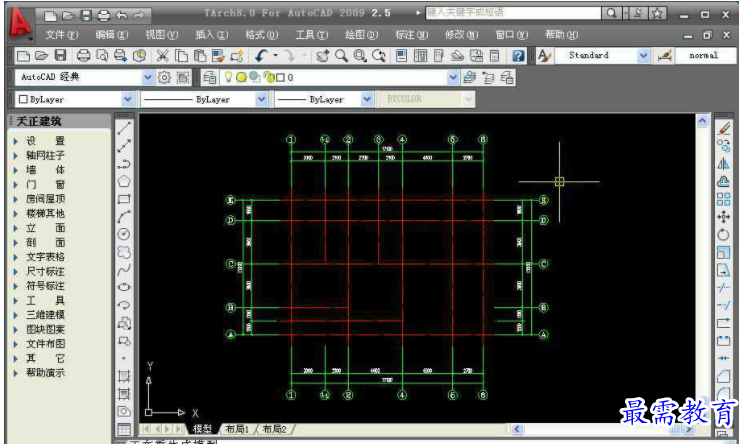Select the Circle draw tool
The height and width of the screenshot is (444, 744).
click(124, 234)
